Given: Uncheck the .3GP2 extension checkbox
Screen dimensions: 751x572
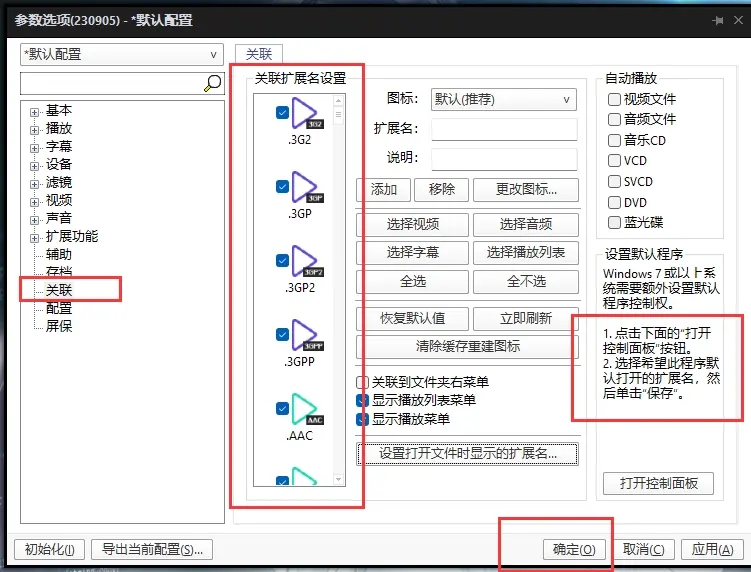Looking at the screenshot, I should click(x=283, y=261).
